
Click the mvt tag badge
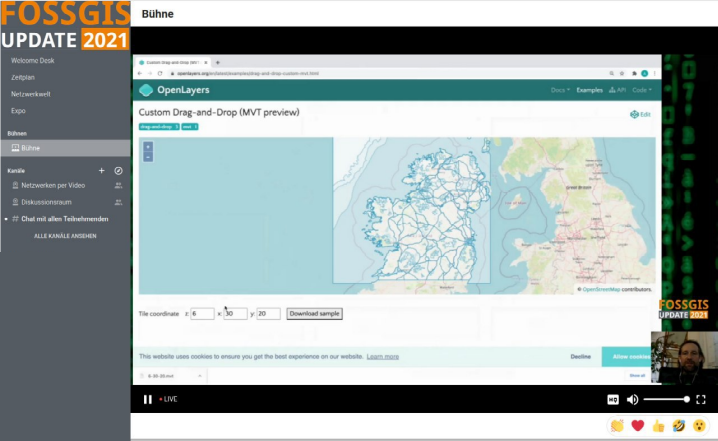(190, 127)
